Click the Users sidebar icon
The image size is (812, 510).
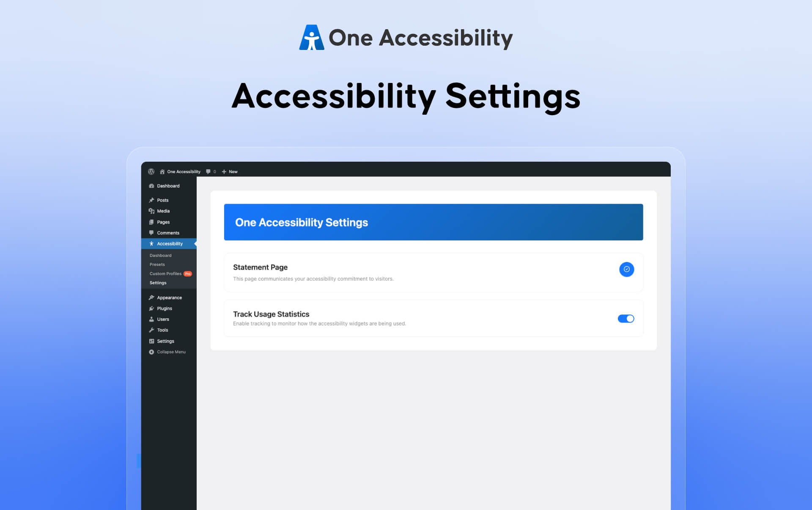pyautogui.click(x=151, y=319)
